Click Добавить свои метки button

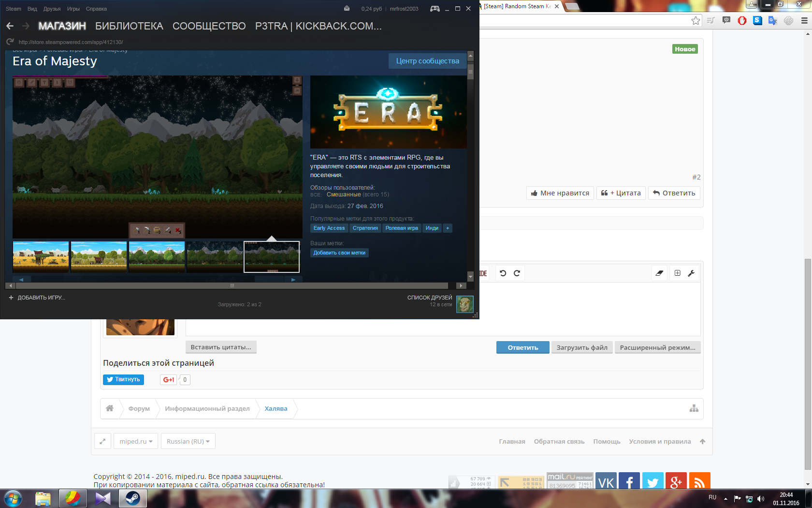pos(339,253)
